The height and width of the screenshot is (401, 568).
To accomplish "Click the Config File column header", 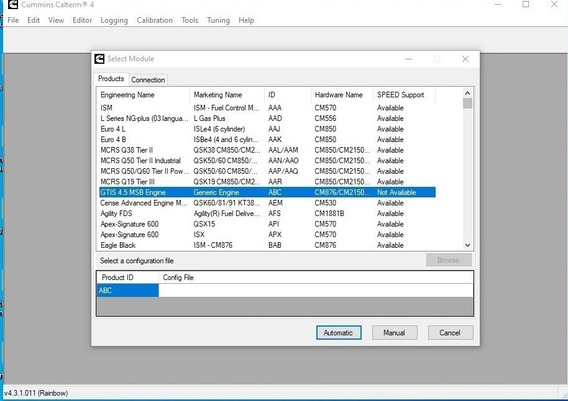I will [x=316, y=277].
